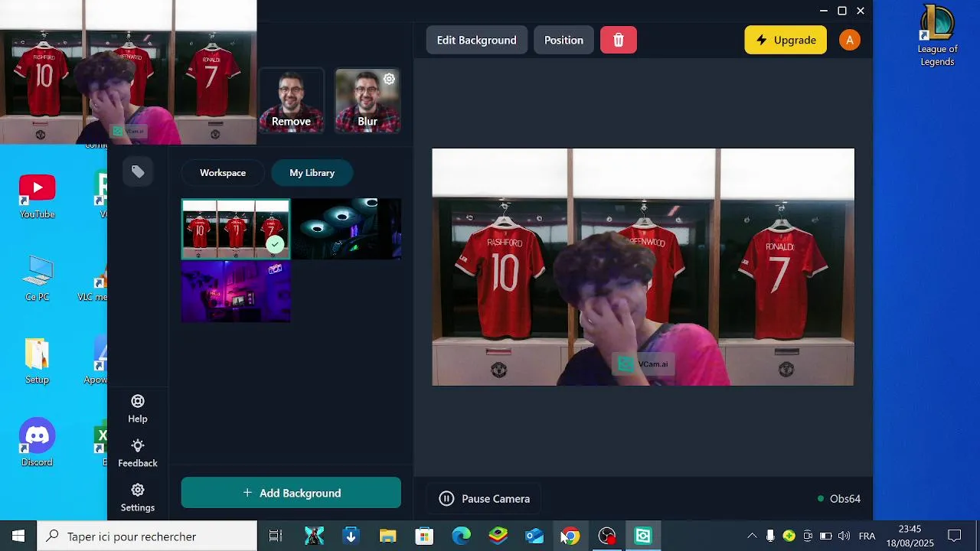Switch to the Workspace tab
The height and width of the screenshot is (551, 980).
223,173
